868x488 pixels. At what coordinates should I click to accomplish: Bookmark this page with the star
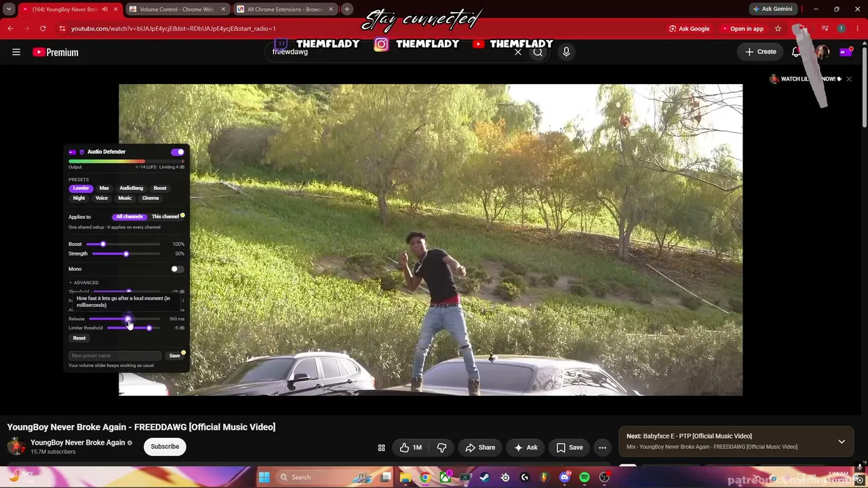778,28
